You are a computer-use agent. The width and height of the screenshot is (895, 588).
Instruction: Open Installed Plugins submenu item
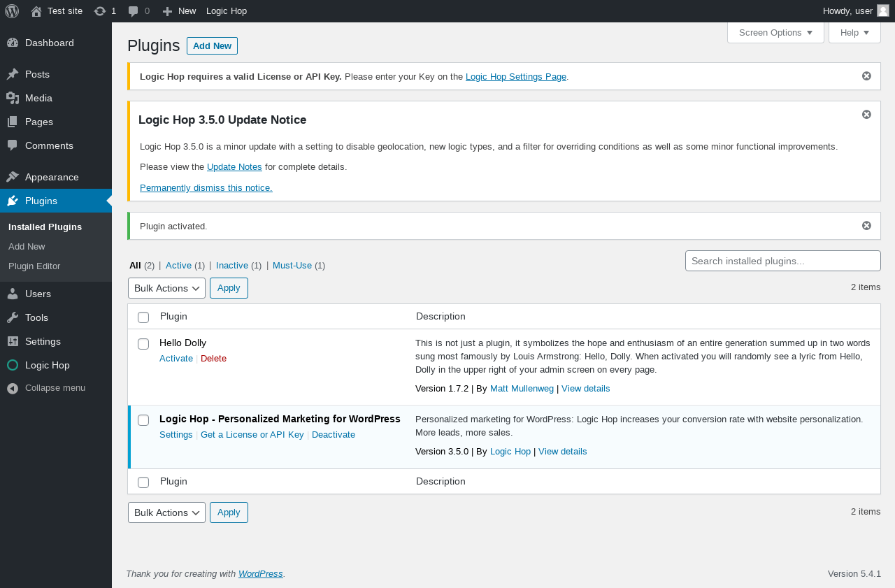point(45,227)
